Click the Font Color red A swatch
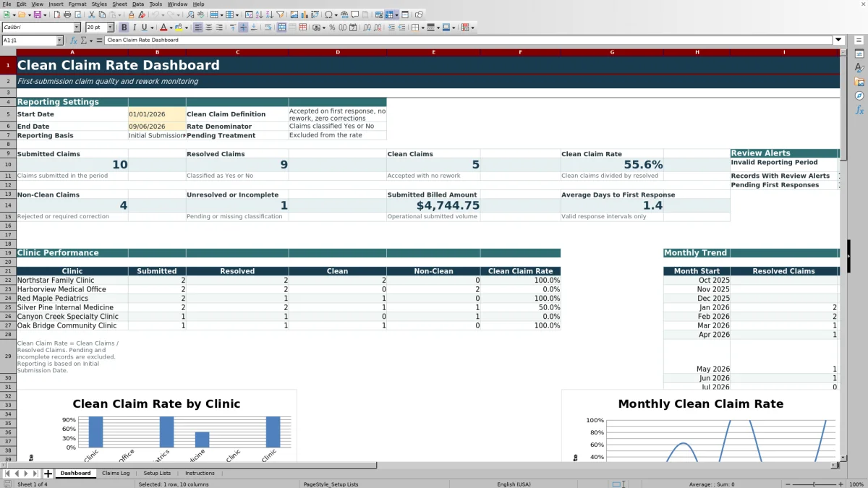Screen dimensions: 868x488 coord(163,27)
